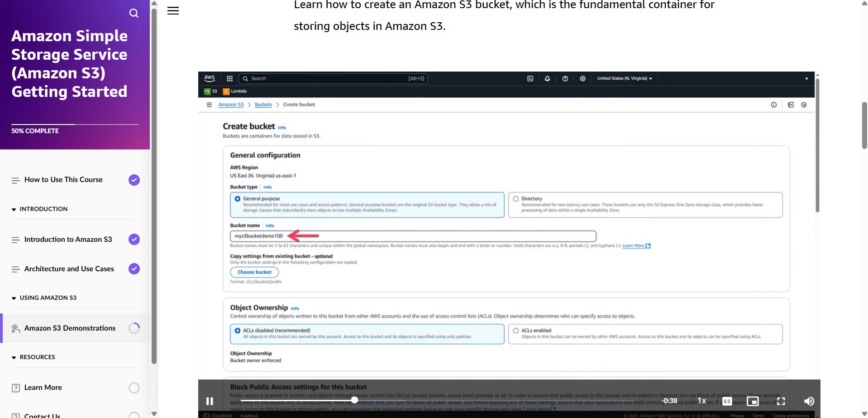Select ACLs disabled (recommended) radio
Screen dimensions: 868x418
[238, 331]
